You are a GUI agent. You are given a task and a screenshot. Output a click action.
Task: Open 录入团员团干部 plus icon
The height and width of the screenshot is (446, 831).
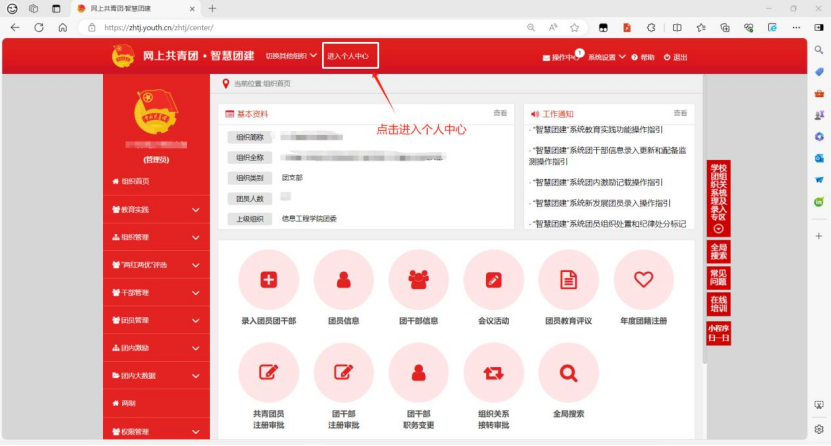click(x=268, y=279)
